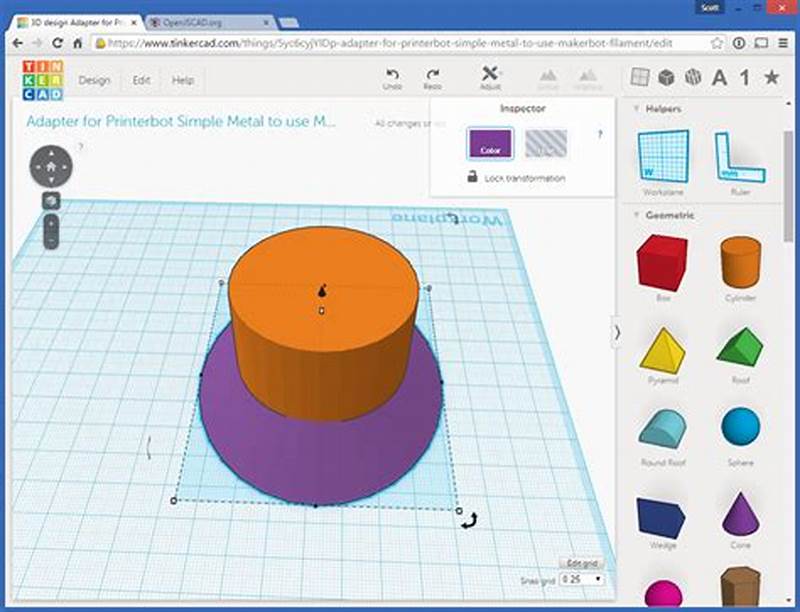Select the Ruler helper
This screenshot has width=800, height=612.
click(x=740, y=155)
